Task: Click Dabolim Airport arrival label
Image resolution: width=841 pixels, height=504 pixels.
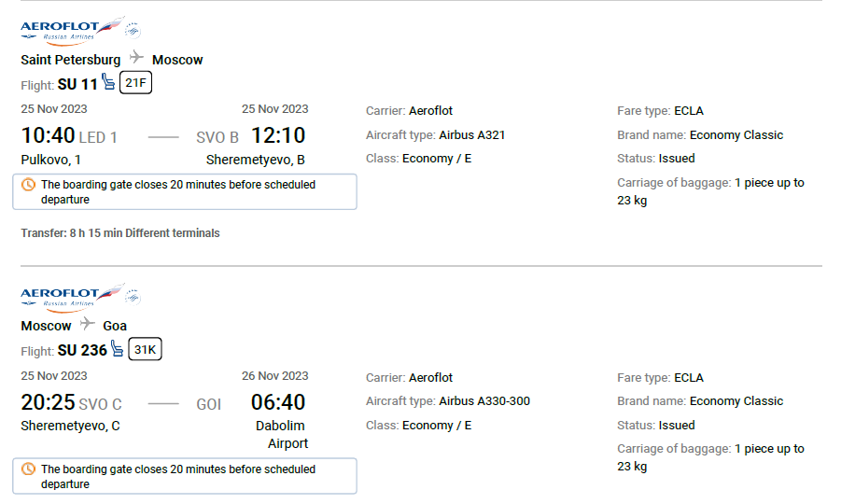Action: pos(282,434)
